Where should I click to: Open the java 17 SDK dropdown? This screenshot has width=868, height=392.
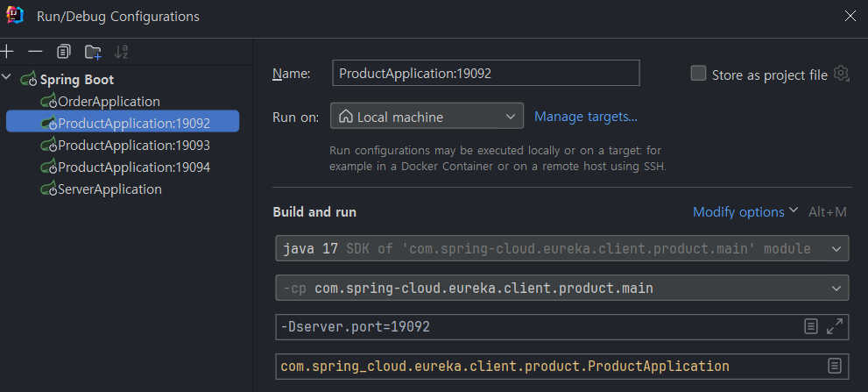[561, 249]
